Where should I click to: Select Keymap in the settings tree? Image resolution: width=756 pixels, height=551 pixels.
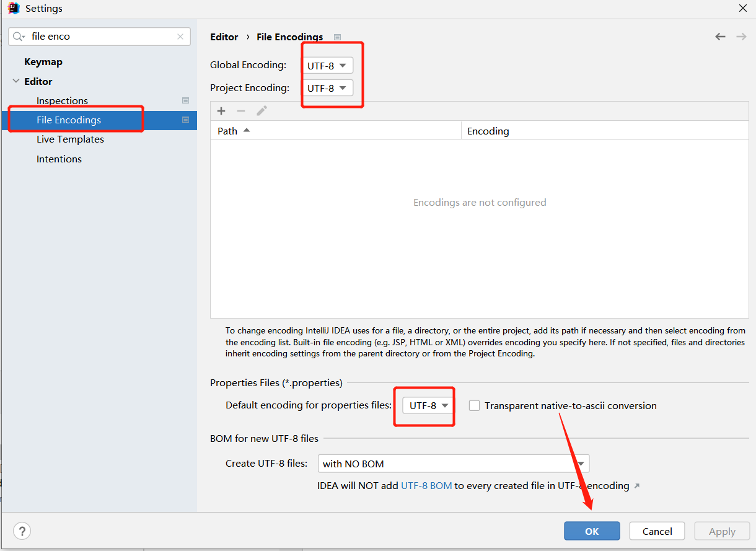[x=43, y=62]
